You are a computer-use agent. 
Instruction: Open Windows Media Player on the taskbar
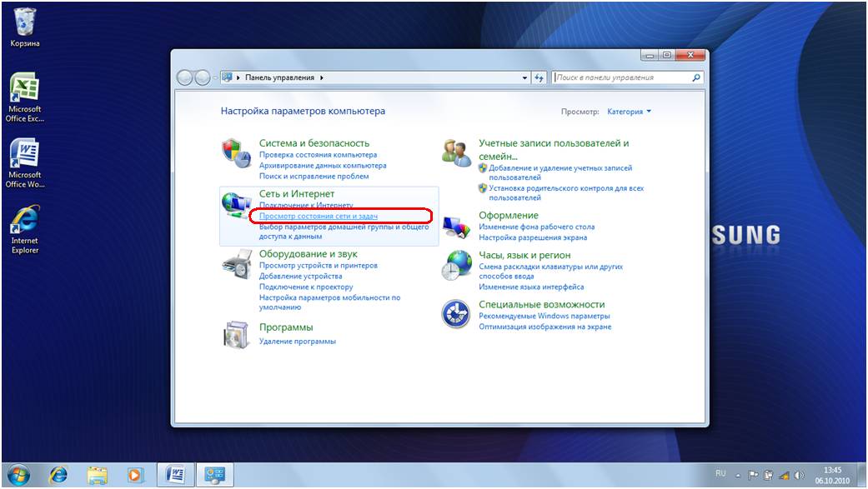click(x=135, y=475)
